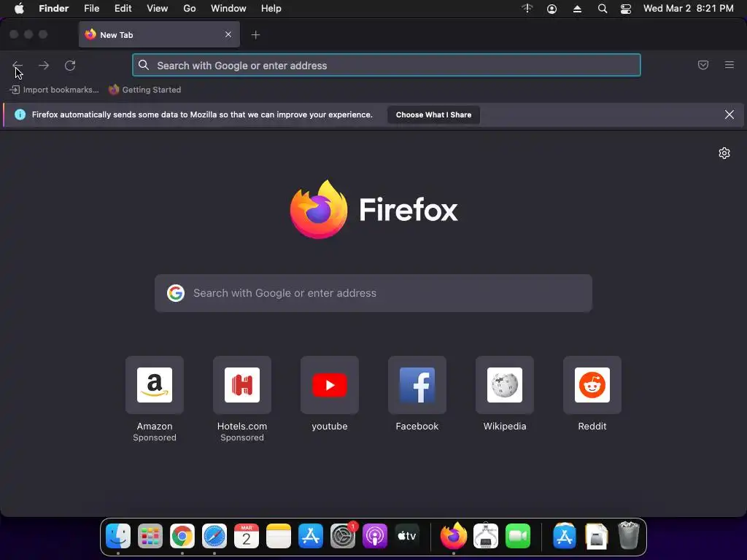The width and height of the screenshot is (747, 560).
Task: Open the View menu
Action: 158,9
